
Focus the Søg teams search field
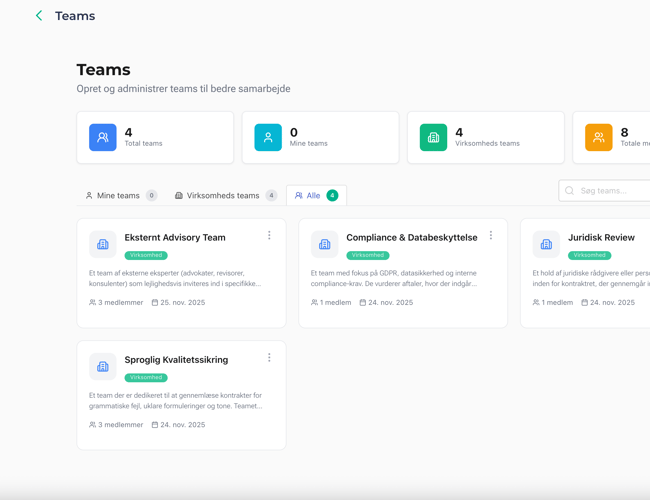604,191
